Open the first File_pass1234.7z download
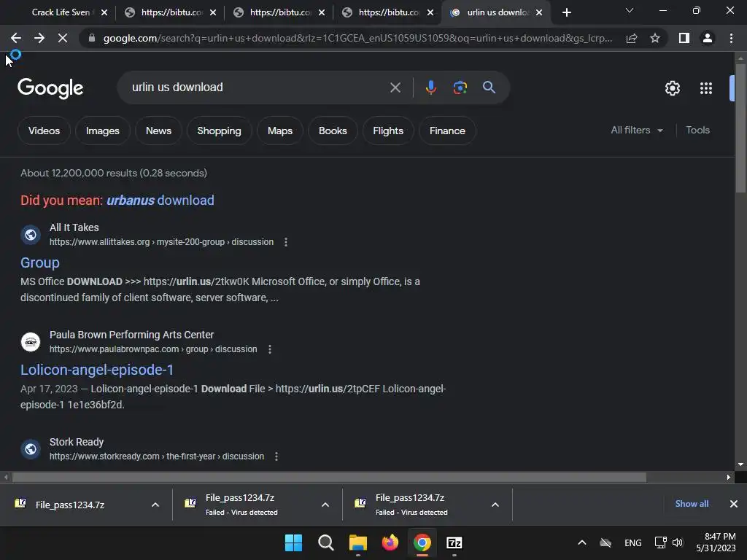This screenshot has height=560, width=747. (x=70, y=505)
